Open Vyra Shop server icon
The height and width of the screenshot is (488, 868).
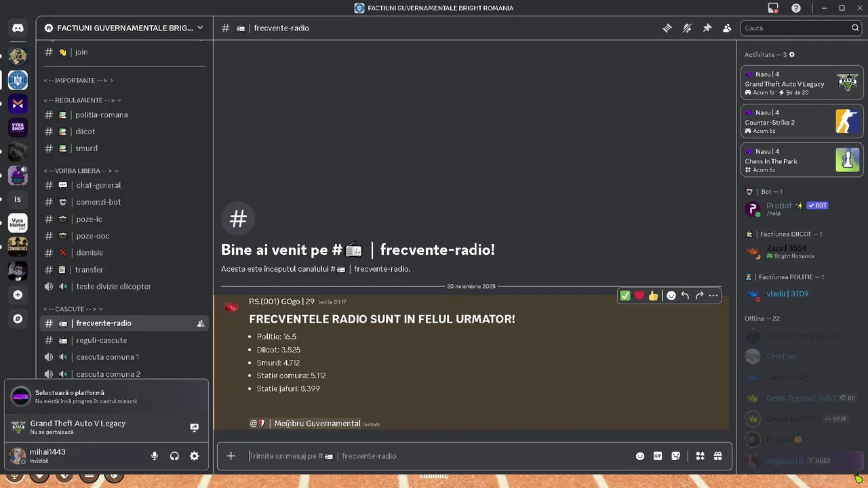(18, 127)
